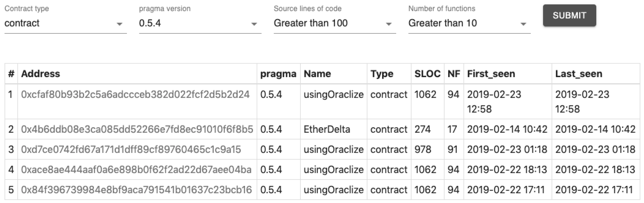Click the SLOC column header
Viewport: 644px width, 203px height.
427,74
